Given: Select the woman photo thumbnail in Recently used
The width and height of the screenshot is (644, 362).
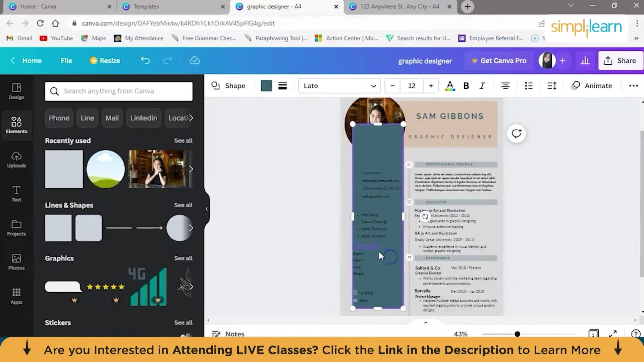Looking at the screenshot, I should click(x=157, y=169).
